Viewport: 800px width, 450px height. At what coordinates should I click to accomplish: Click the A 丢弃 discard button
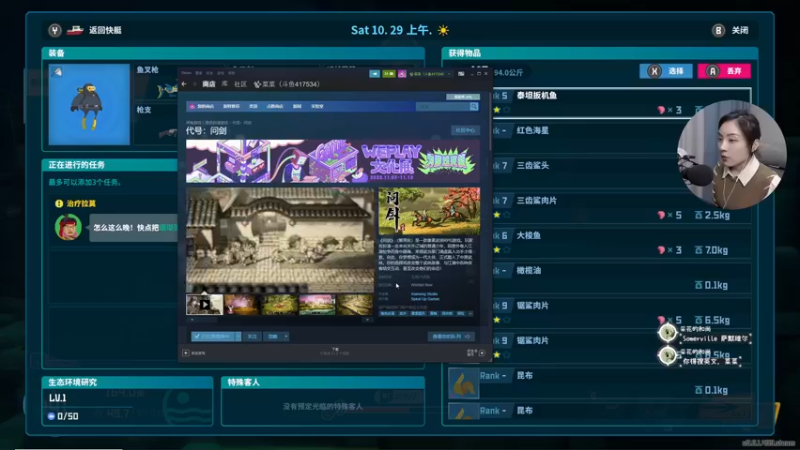(724, 71)
